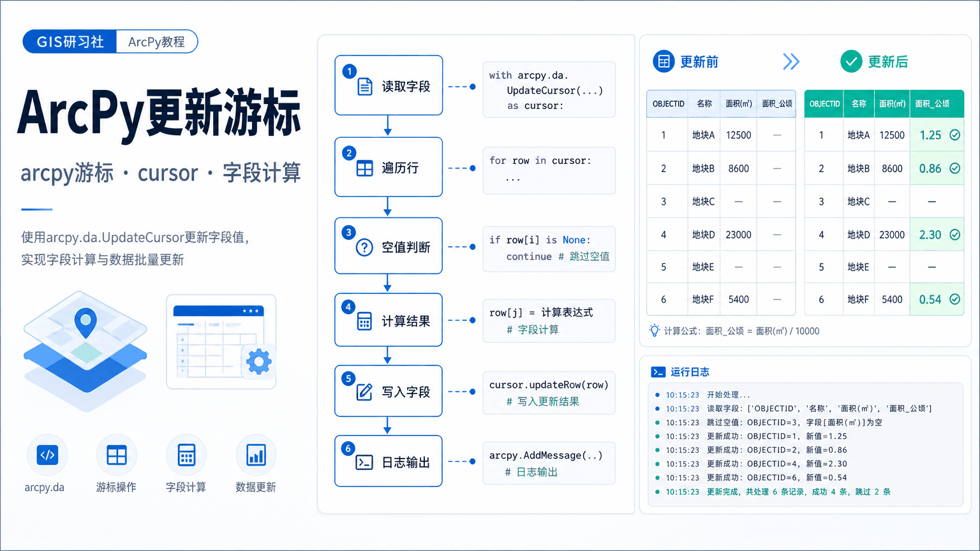Click the check icon beside 1.25
This screenshot has height=551, width=980.
coord(955,135)
